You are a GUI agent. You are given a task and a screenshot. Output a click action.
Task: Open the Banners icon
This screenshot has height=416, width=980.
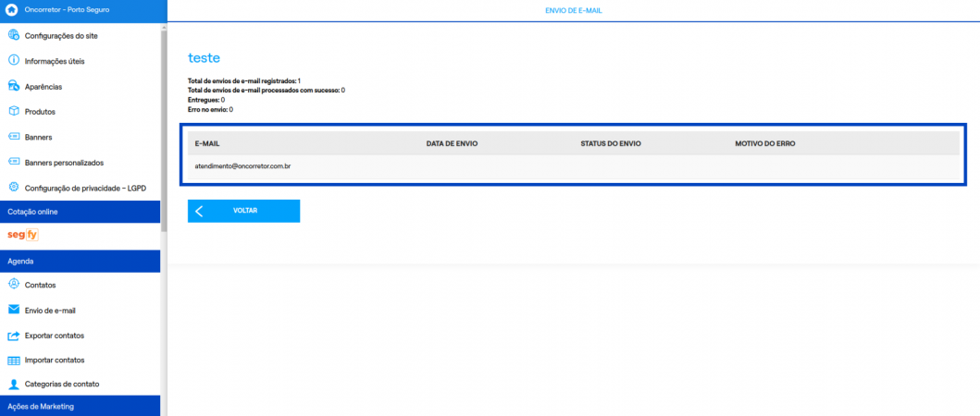[13, 137]
